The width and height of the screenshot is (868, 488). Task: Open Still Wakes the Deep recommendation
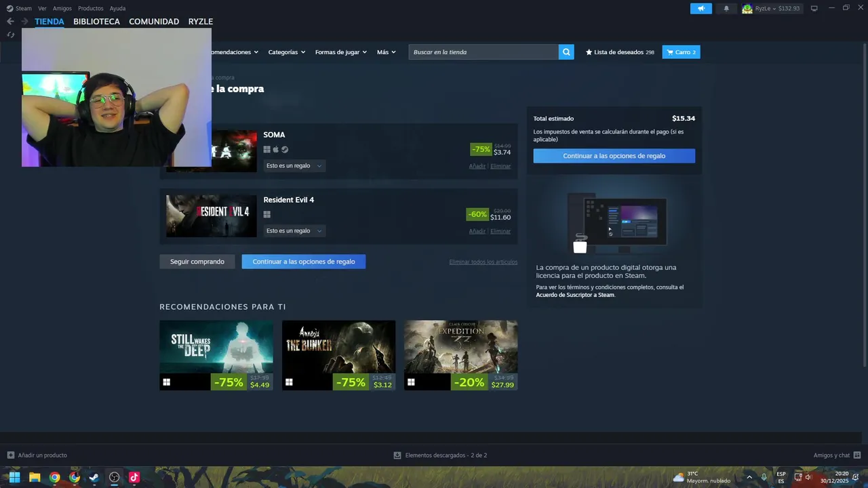[216, 355]
